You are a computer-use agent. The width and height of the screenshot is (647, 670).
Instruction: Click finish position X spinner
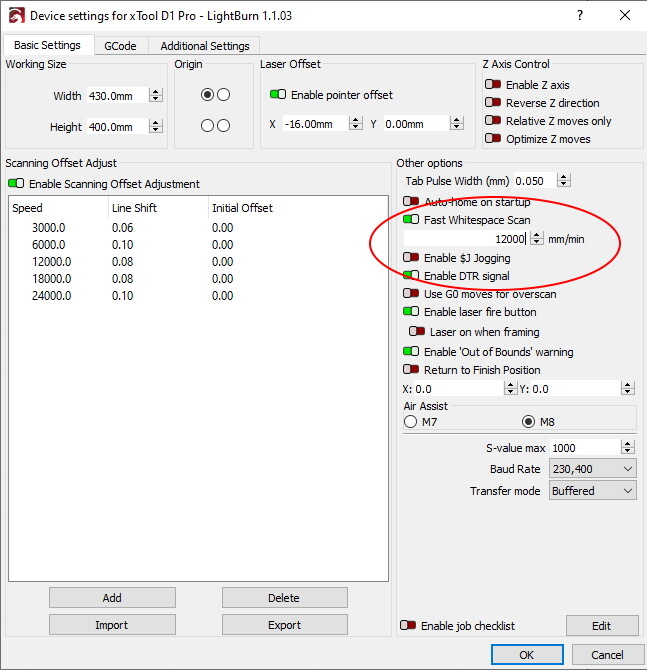pos(510,388)
